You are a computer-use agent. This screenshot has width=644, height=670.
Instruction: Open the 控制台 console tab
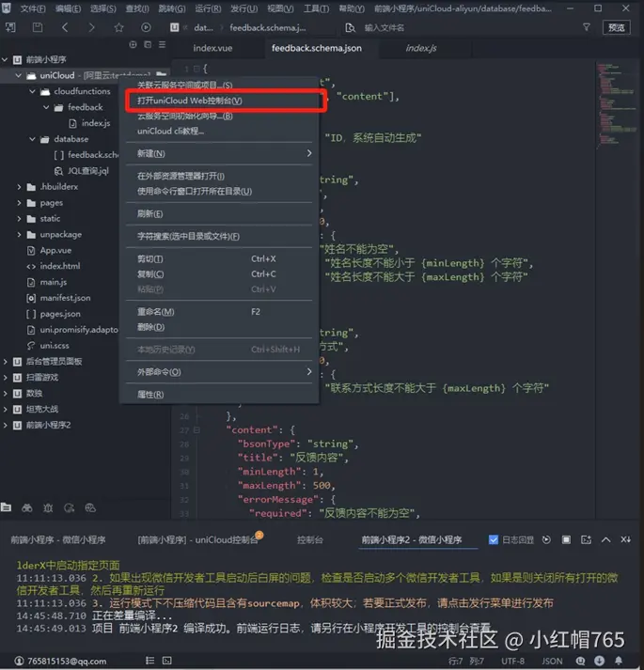point(309,539)
